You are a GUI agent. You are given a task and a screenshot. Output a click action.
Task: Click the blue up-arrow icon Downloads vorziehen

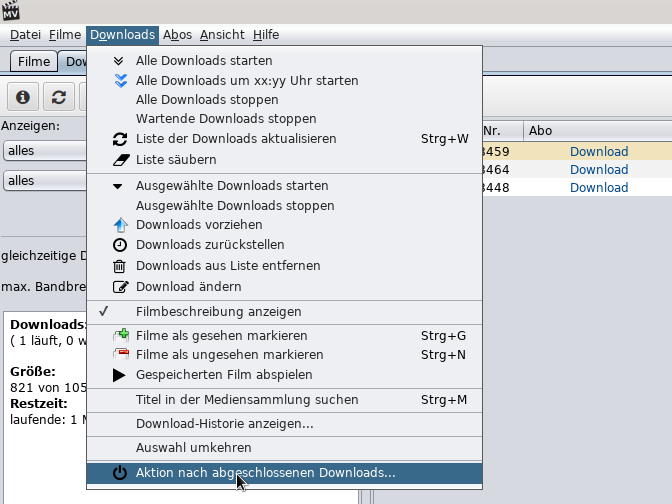point(120,225)
